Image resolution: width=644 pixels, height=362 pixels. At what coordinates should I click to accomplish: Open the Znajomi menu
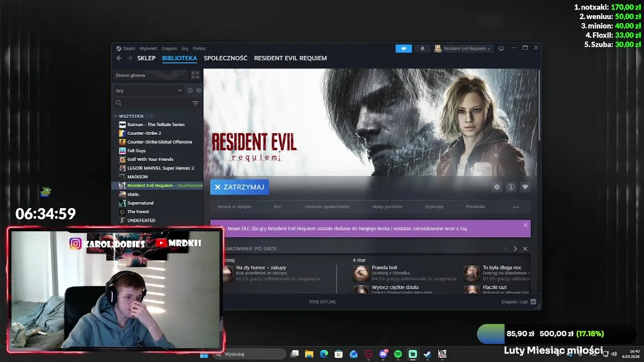(169, 49)
